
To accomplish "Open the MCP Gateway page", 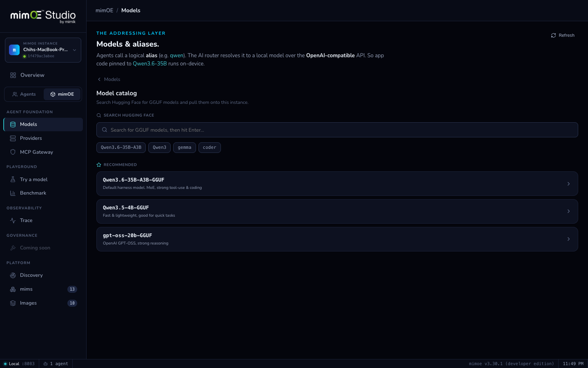I will [43, 152].
